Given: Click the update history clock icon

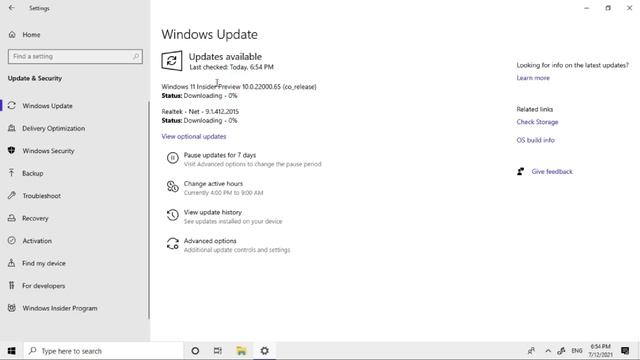Looking at the screenshot, I should 173,215.
